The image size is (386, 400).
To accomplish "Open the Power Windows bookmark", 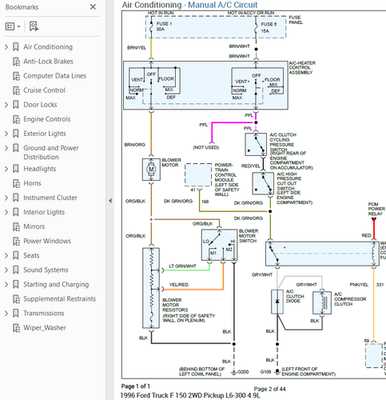I will (x=47, y=241).
